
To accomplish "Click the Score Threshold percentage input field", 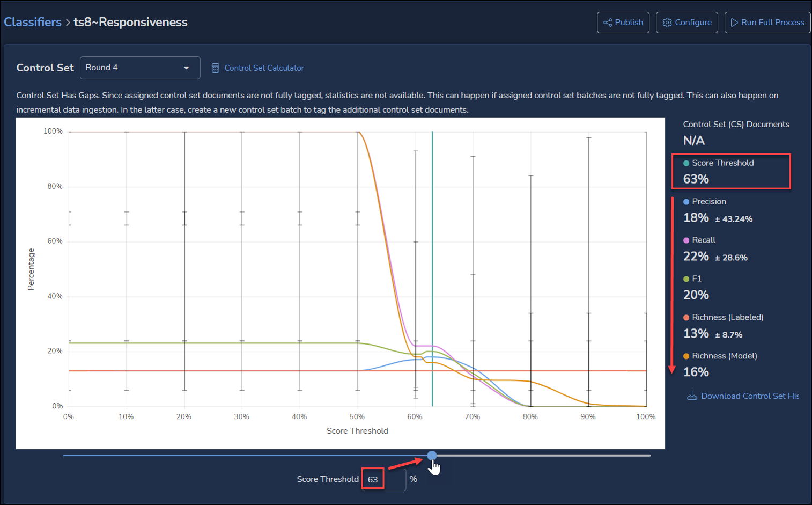I will [x=383, y=479].
